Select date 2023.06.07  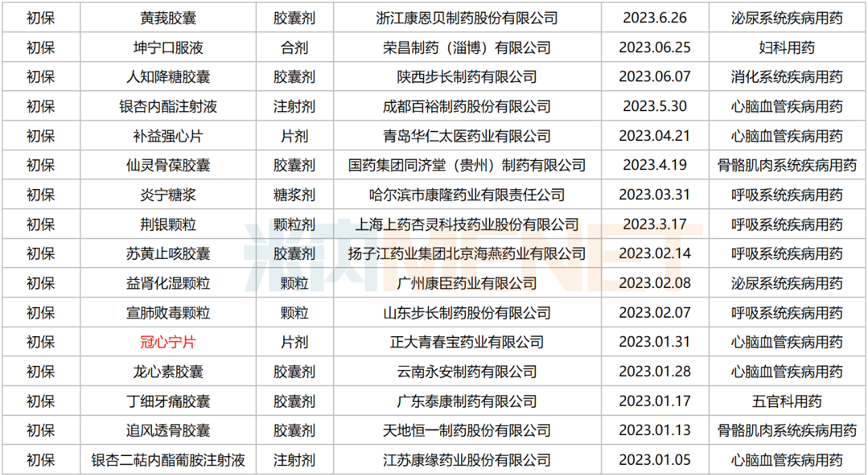[x=655, y=77]
